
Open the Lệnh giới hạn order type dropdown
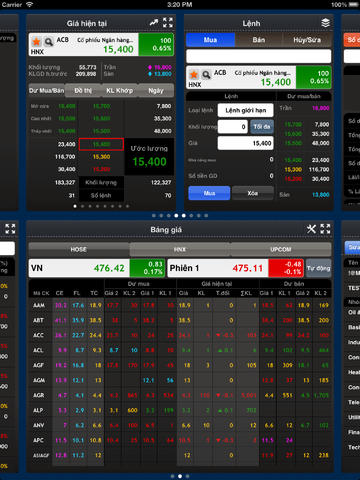click(246, 110)
